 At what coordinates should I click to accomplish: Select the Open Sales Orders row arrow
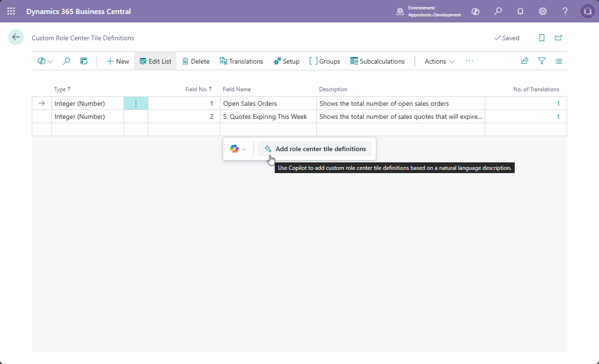[x=42, y=103]
